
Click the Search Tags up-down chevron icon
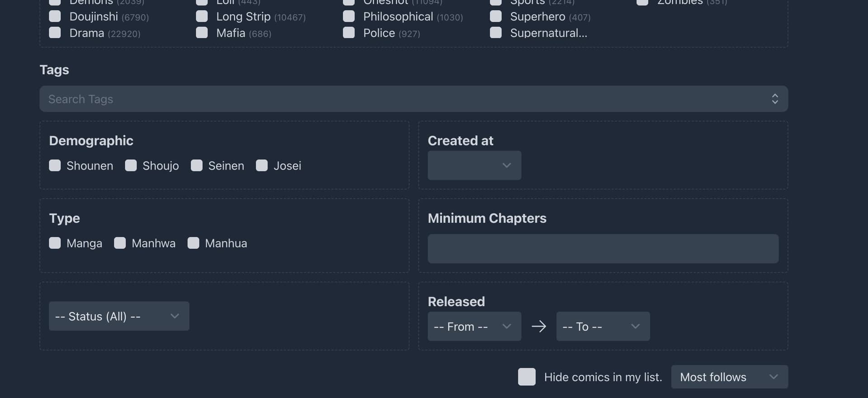point(774,99)
